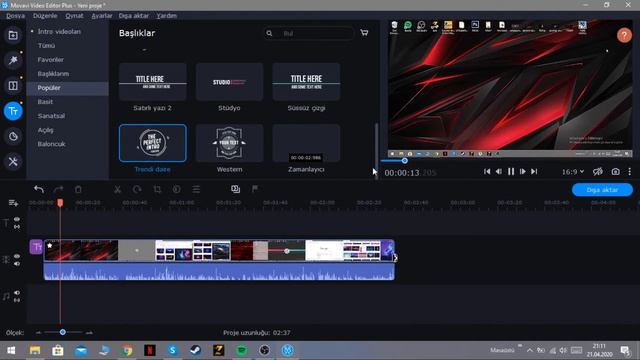Click the flag Marker icon
This screenshot has width=640, height=360.
255,189
